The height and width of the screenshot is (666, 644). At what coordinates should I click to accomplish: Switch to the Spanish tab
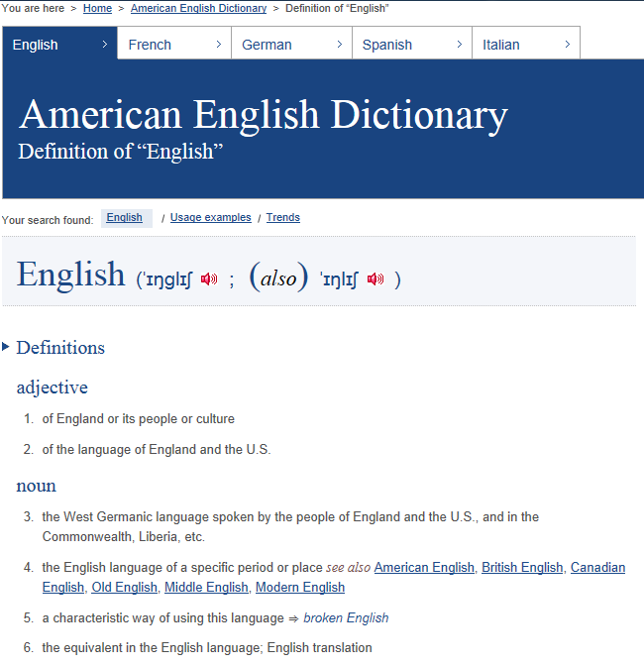pos(412,45)
